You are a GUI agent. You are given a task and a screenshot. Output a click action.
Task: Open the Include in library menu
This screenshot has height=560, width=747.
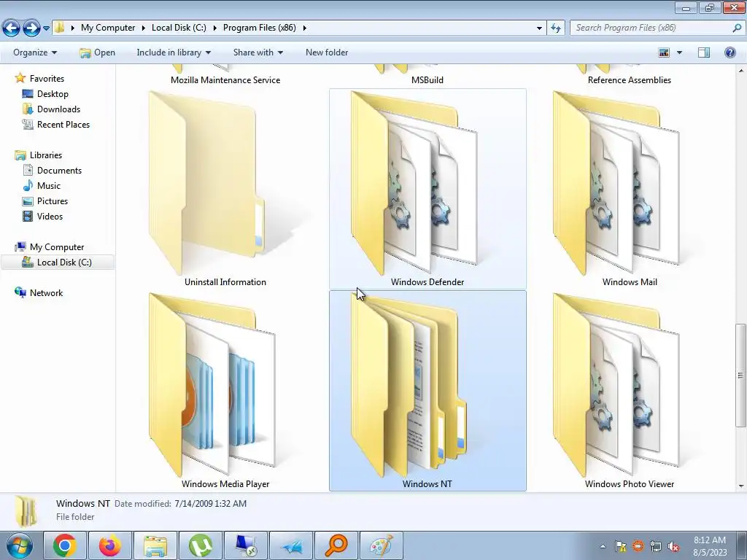174,52
